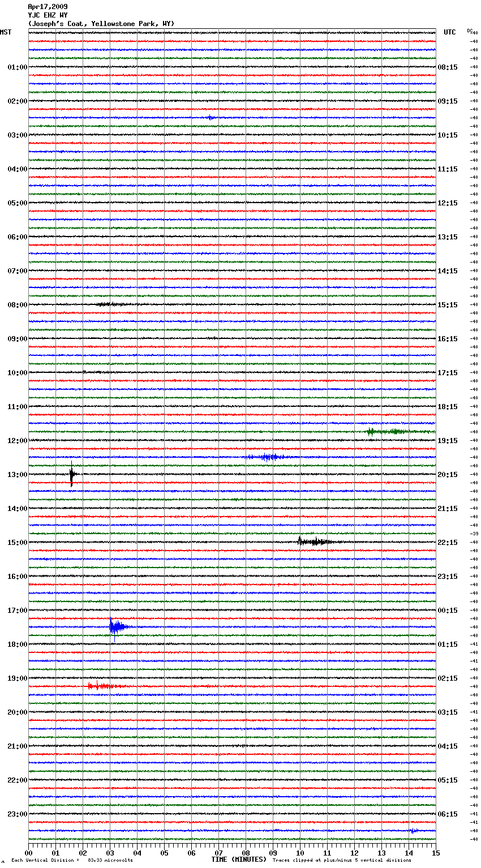Click the 03 minute tick label
Viewport: 481px width, 868px height.
110,853
